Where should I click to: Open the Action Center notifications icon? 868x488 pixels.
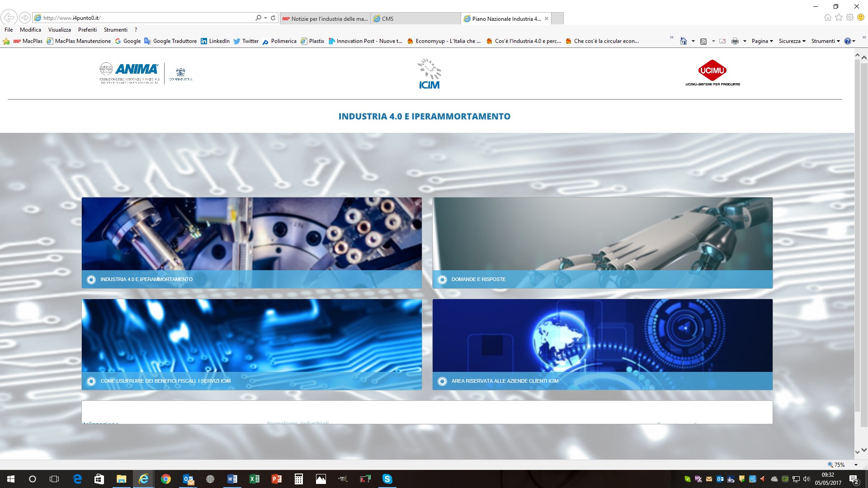[854, 479]
